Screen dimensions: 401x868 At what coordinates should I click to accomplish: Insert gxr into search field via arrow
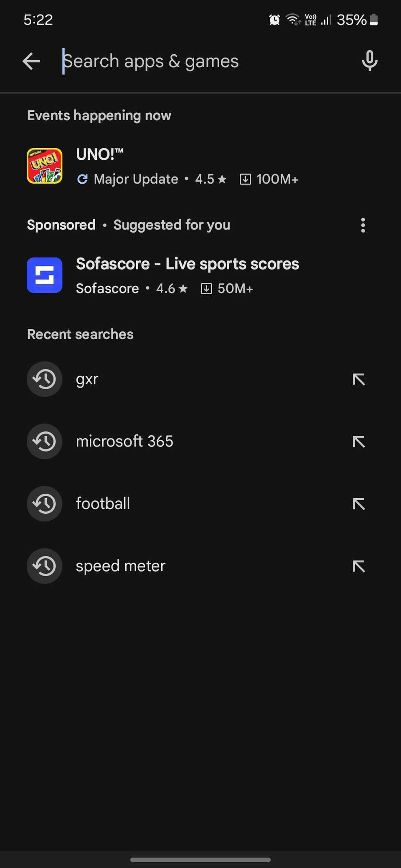point(359,379)
